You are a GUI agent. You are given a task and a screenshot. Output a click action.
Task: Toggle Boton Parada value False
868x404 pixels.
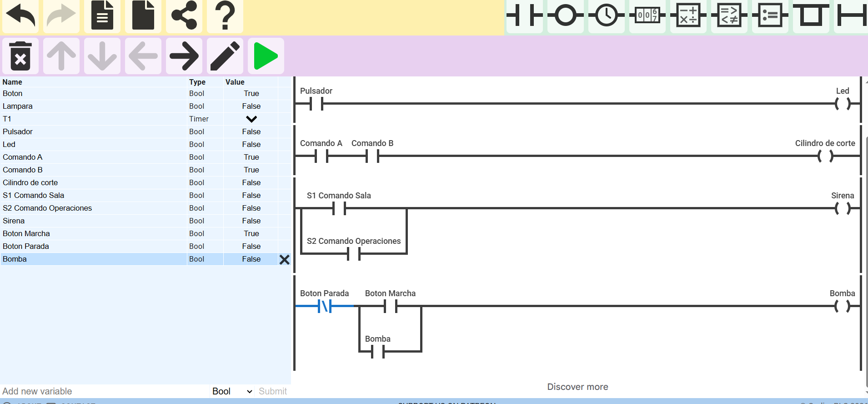click(251, 246)
